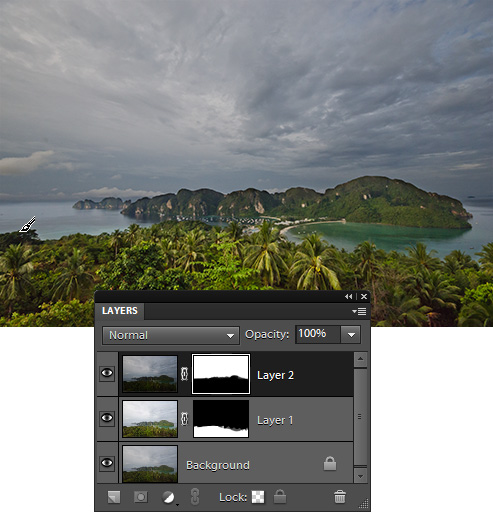Lock transparent pixels using the checkerboard icon
This screenshot has height=512, width=493.
[258, 497]
